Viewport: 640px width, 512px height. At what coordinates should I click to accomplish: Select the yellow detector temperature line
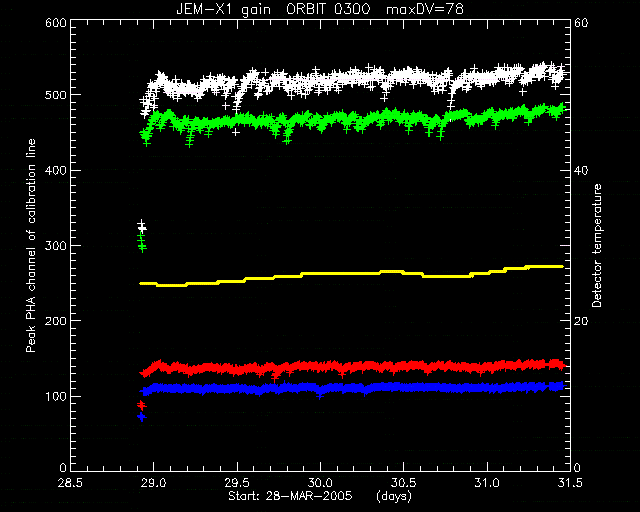coord(351,274)
